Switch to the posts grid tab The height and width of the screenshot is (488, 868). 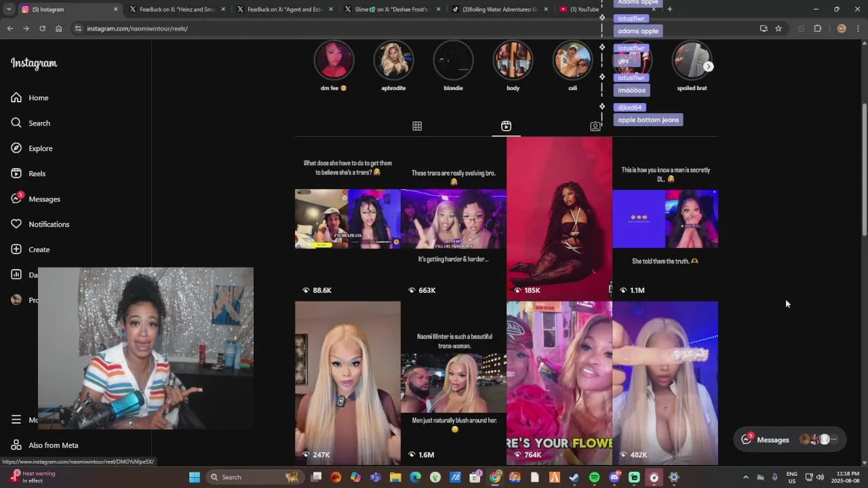[417, 126]
